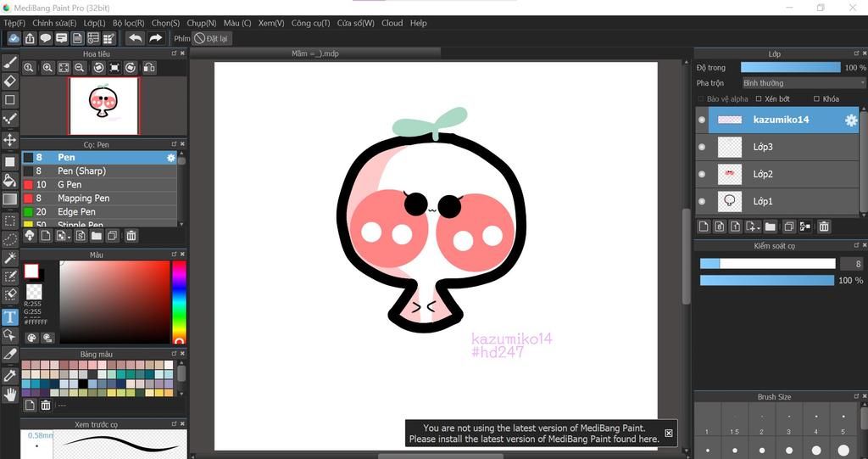Delete the selected brush with the trash icon
868x459 pixels.
(131, 236)
